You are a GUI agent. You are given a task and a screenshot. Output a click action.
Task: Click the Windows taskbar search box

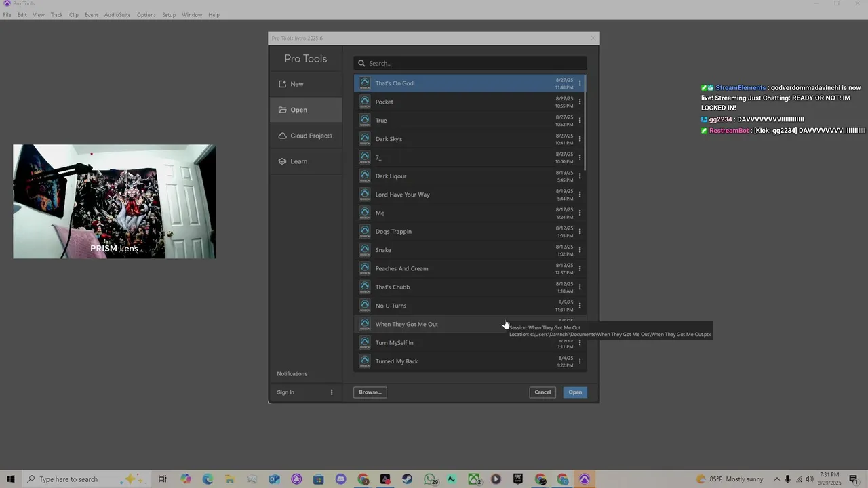[85, 479]
